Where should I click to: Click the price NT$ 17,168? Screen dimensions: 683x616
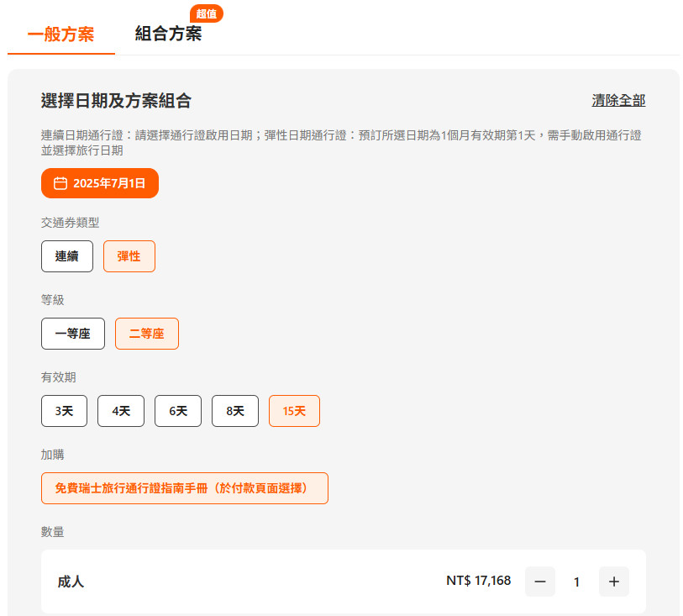point(478,581)
